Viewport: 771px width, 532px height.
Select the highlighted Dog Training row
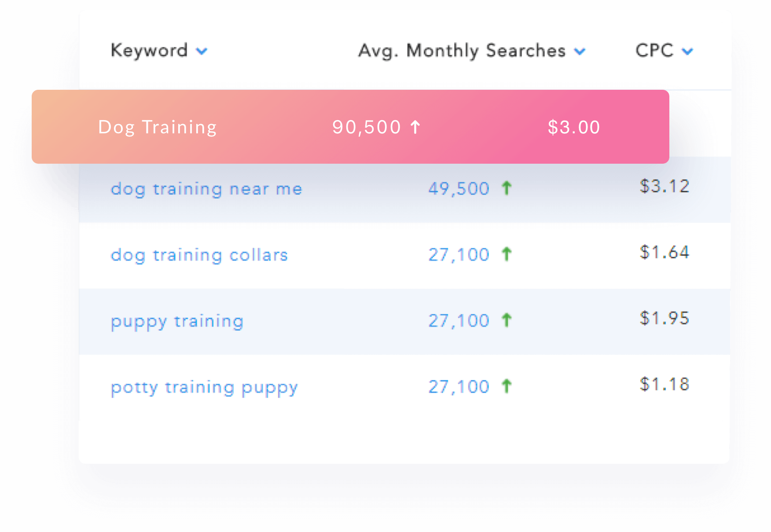pyautogui.click(x=350, y=127)
